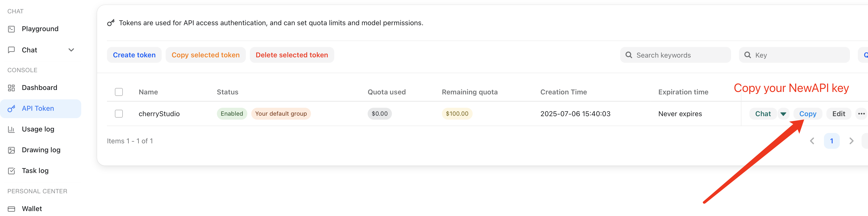The image size is (868, 216).
Task: Expand the Chat section chevron in sidebar
Action: pyautogui.click(x=71, y=50)
